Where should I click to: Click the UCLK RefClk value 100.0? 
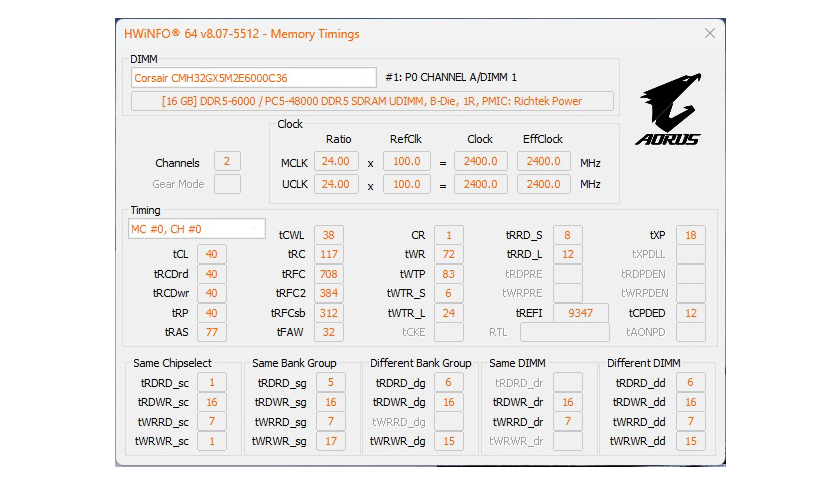(406, 184)
